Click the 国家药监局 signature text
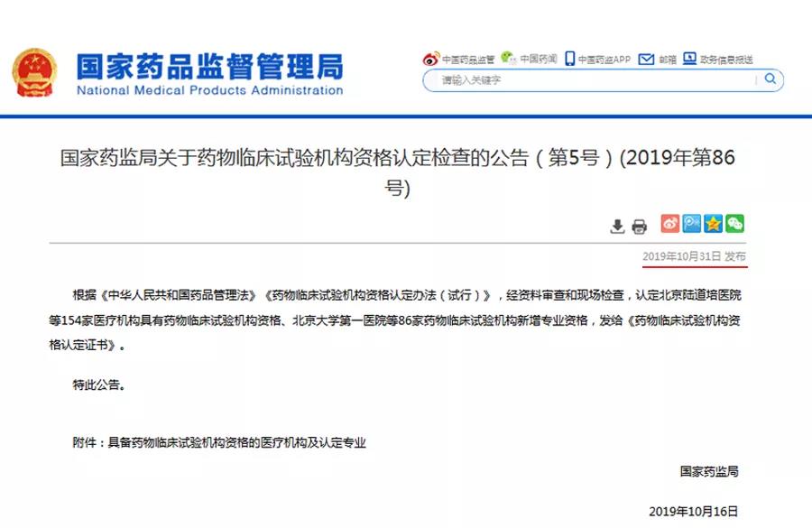Viewport: 812px width, 528px height. coord(709,471)
